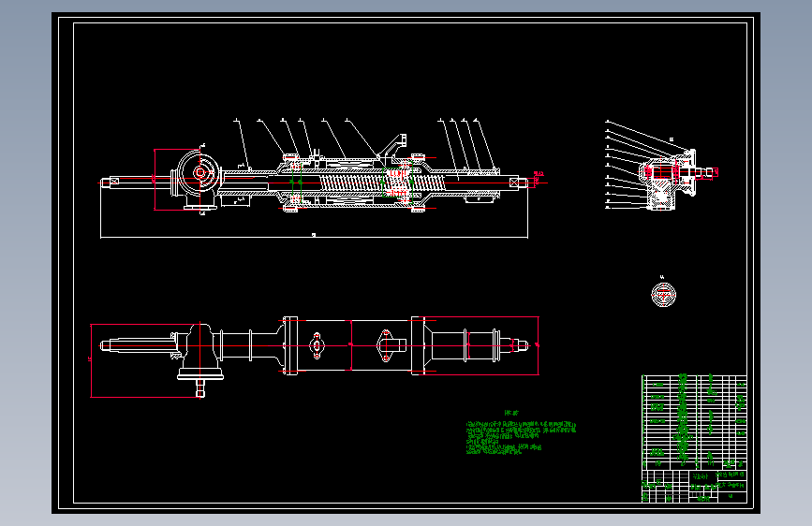Click the round pinion housing in the top view

pyautogui.click(x=199, y=173)
